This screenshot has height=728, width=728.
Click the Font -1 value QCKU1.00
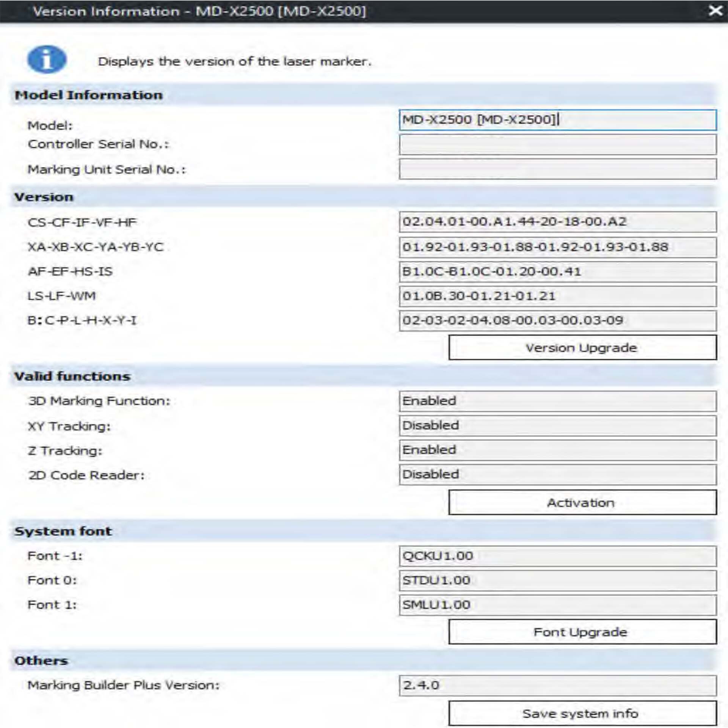click(x=558, y=556)
